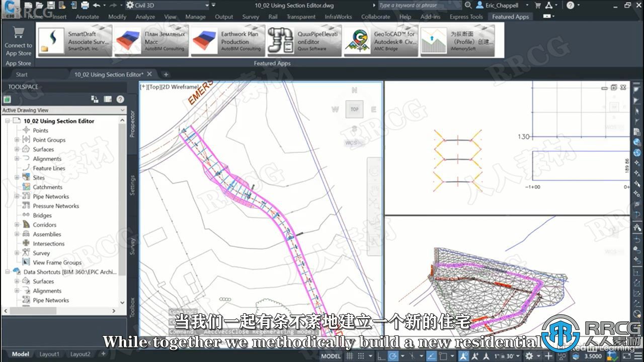Expand the Alignments node under the drawing

click(x=17, y=159)
